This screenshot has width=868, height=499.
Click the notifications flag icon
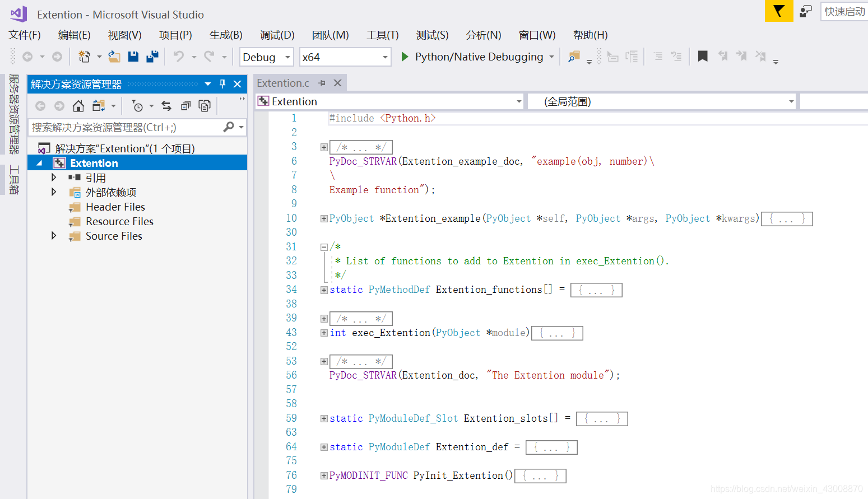[779, 11]
